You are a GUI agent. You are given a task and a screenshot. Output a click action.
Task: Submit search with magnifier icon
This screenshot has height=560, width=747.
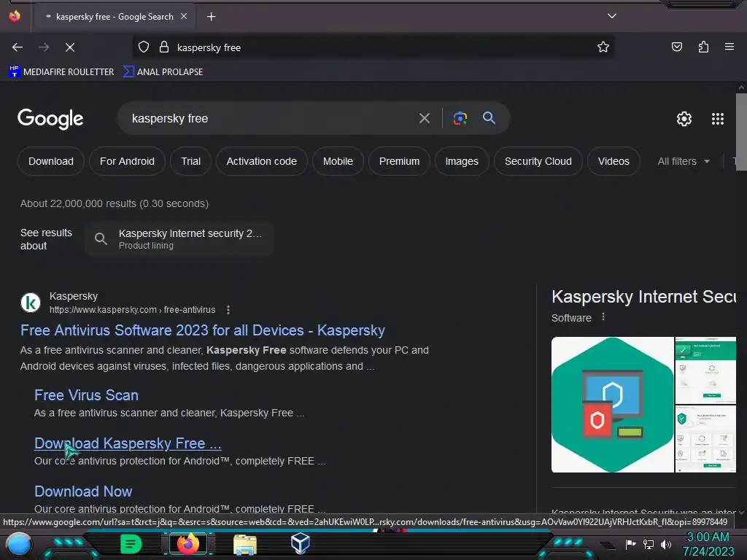tap(489, 117)
